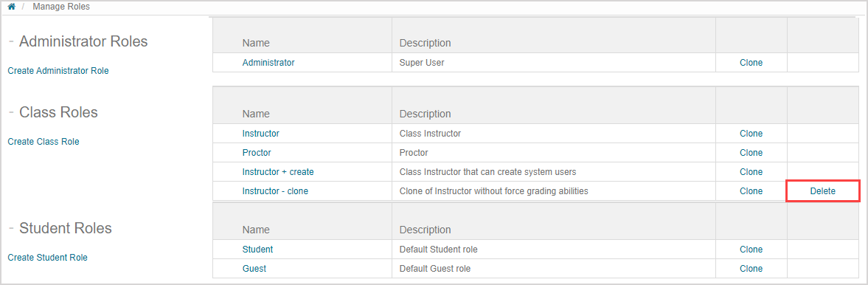
Task: Open the Instructor role
Action: click(x=261, y=134)
